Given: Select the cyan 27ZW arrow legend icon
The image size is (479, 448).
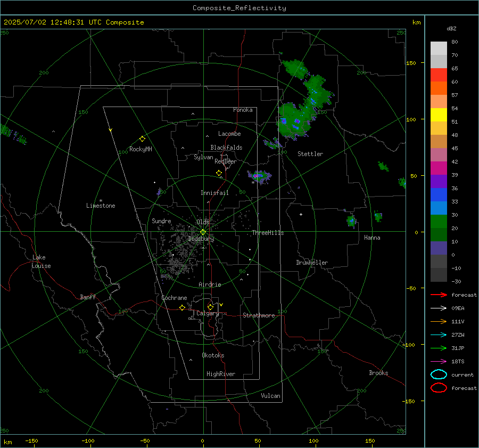Looking at the screenshot, I should coord(439,335).
